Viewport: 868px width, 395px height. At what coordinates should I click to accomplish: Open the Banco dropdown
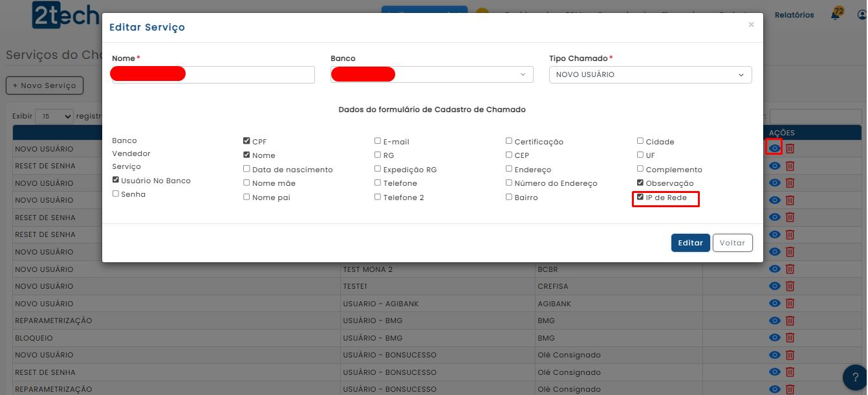click(x=431, y=75)
